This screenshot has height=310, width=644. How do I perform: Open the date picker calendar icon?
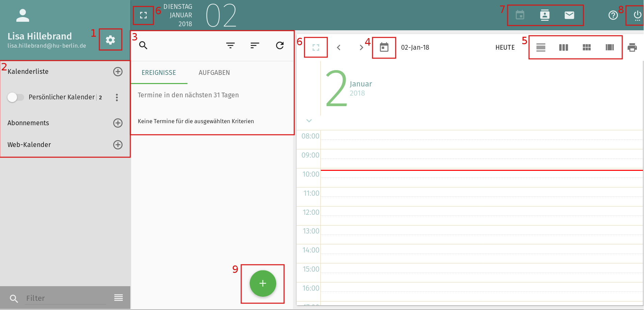click(x=384, y=47)
